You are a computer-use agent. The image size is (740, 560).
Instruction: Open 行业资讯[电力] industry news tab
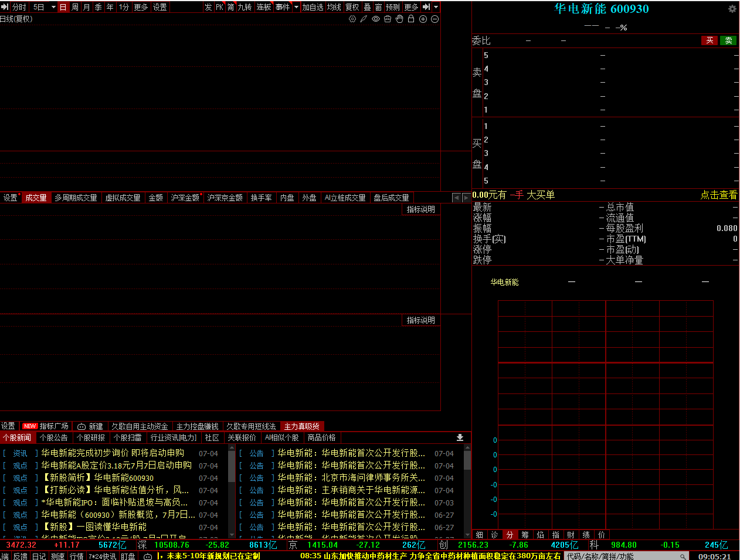point(174,437)
